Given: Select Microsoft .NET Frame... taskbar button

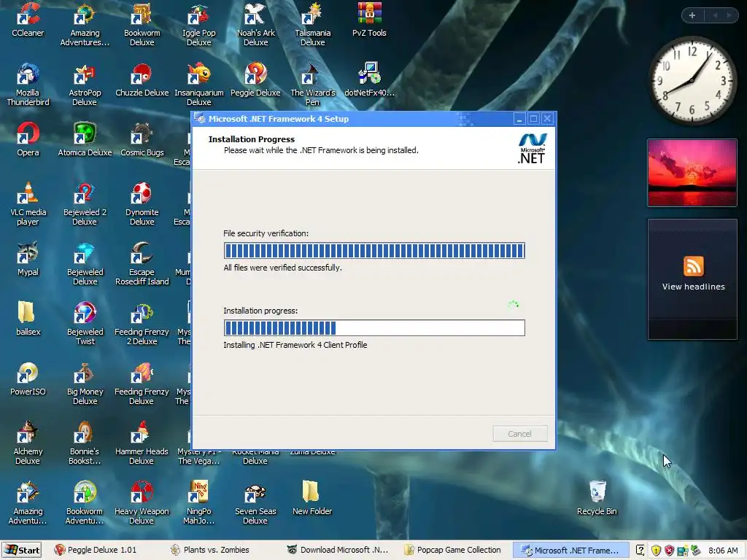Looking at the screenshot, I should tap(569, 550).
